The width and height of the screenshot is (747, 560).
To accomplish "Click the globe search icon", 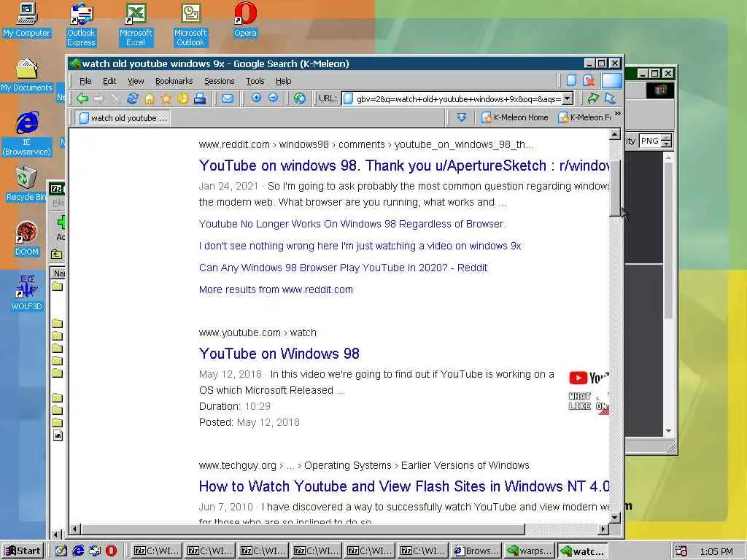I will pyautogui.click(x=300, y=98).
